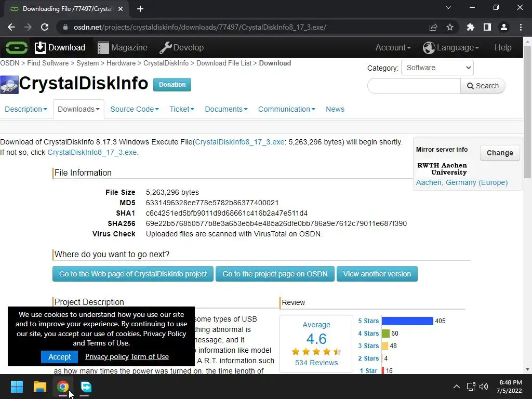Open the Chrome extensions puzzle icon
This screenshot has height=399, width=532.
471,27
